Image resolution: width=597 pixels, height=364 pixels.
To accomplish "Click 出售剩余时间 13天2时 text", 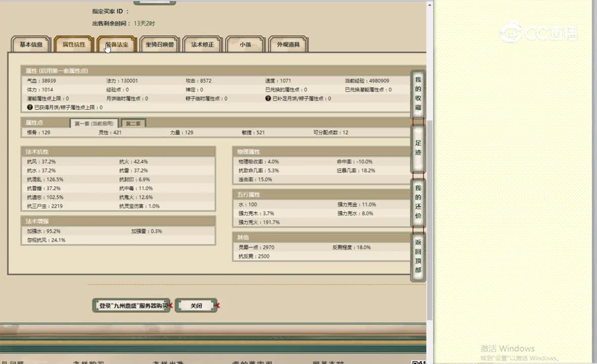I will click(x=123, y=24).
